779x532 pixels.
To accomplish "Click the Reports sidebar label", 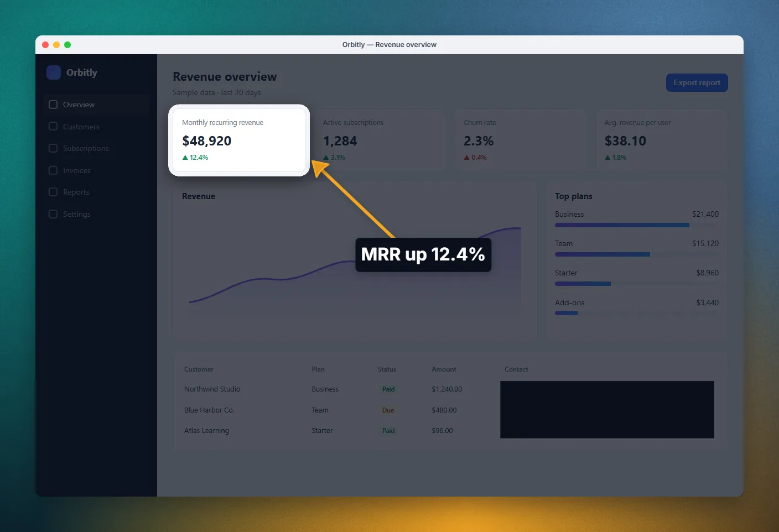I will click(76, 192).
